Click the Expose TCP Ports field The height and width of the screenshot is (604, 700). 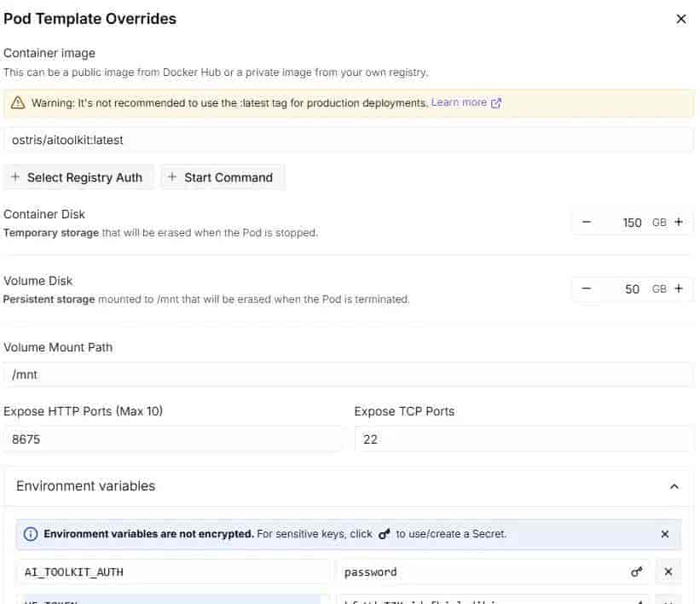pos(524,439)
